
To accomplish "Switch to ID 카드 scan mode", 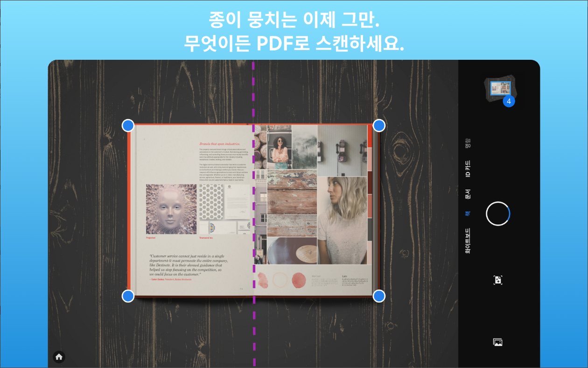I will 467,169.
